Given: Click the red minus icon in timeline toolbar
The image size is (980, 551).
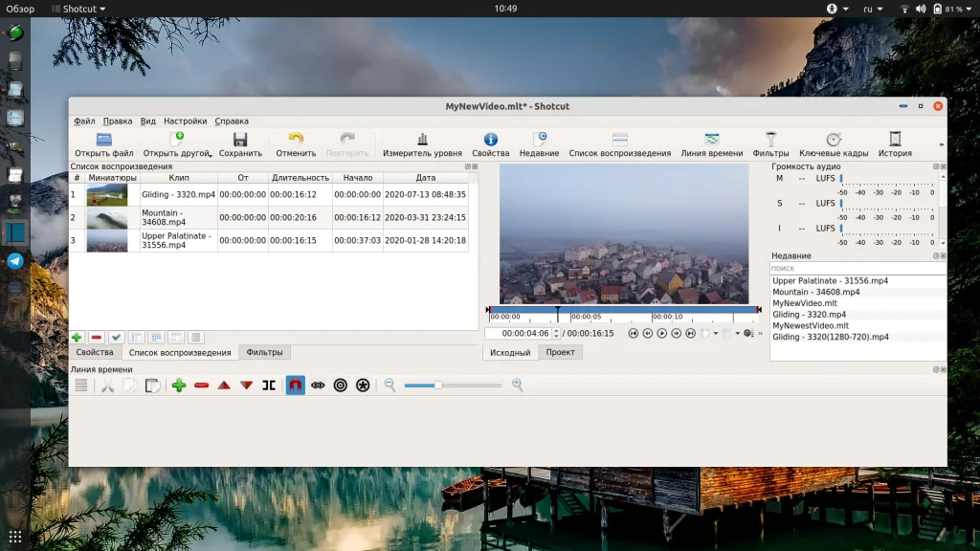Looking at the screenshot, I should point(201,386).
